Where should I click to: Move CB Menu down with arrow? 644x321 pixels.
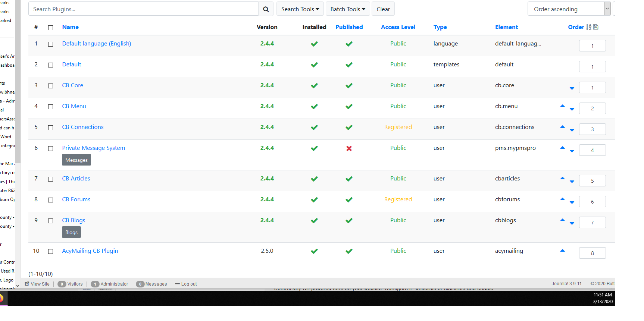pyautogui.click(x=572, y=109)
